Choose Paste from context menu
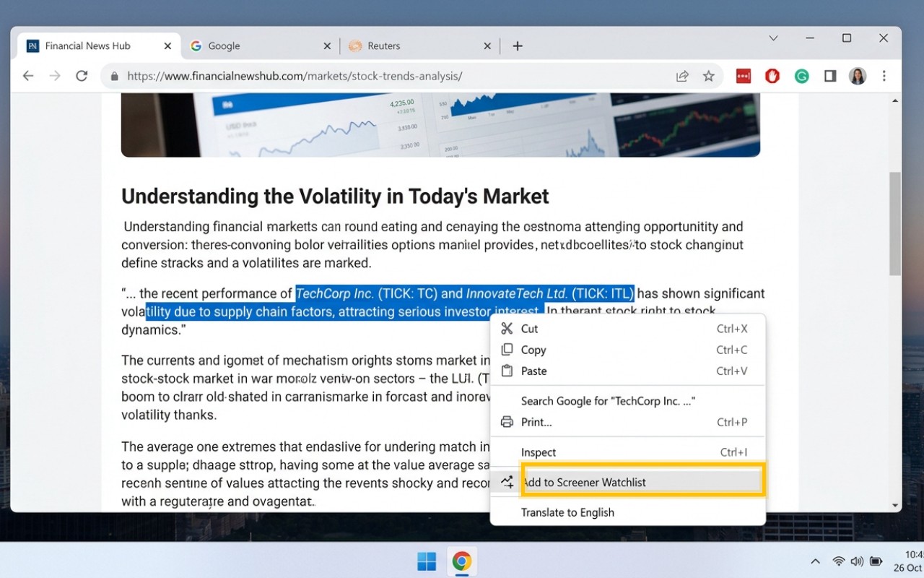This screenshot has height=578, width=924. pyautogui.click(x=627, y=371)
